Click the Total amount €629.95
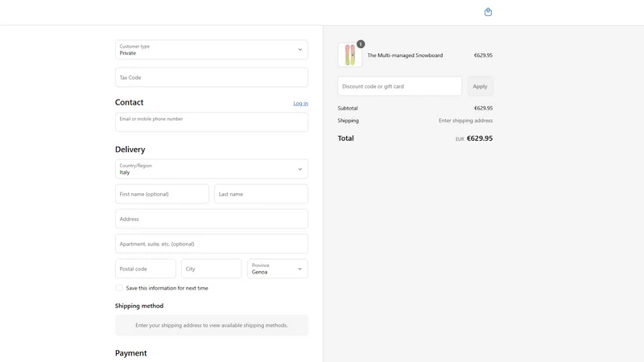The width and height of the screenshot is (644, 362). click(479, 138)
